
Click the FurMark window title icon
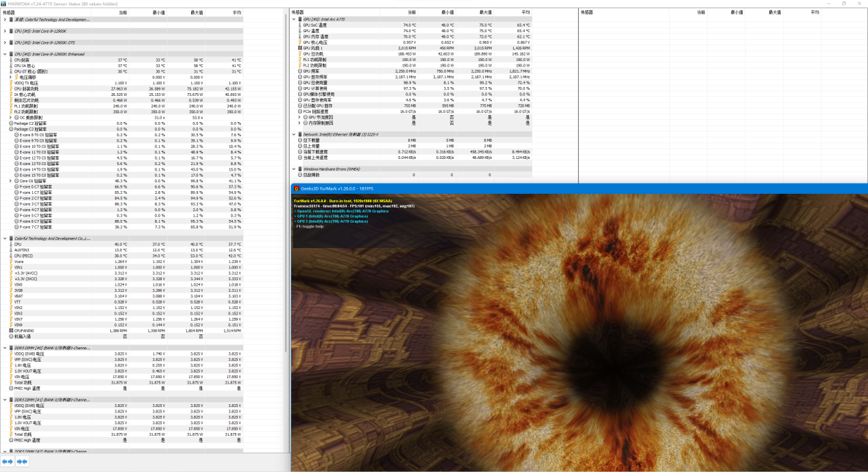click(x=297, y=188)
